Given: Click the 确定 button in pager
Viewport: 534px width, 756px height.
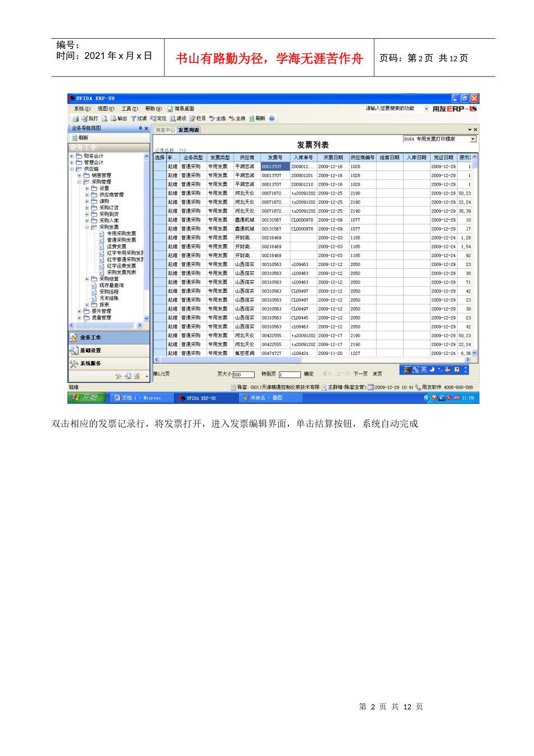Looking at the screenshot, I should 309,374.
